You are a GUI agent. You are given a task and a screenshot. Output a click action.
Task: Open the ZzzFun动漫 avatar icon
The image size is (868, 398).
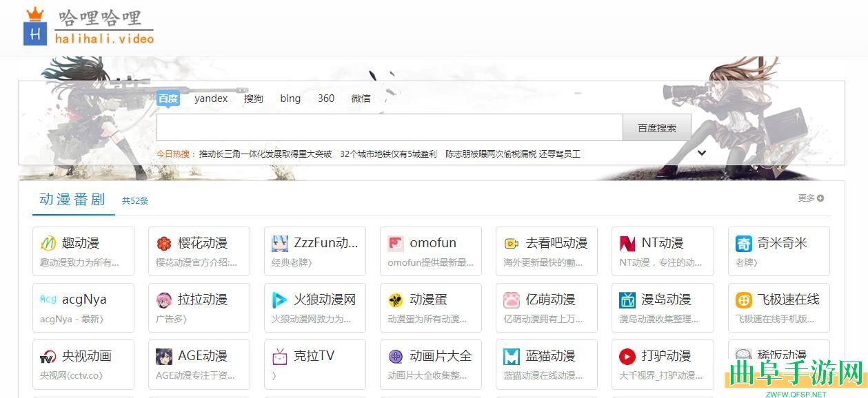(x=280, y=243)
